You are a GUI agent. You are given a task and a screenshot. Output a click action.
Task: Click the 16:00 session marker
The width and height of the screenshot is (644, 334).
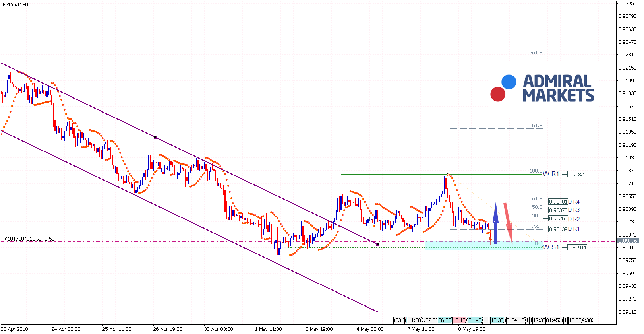point(575,320)
